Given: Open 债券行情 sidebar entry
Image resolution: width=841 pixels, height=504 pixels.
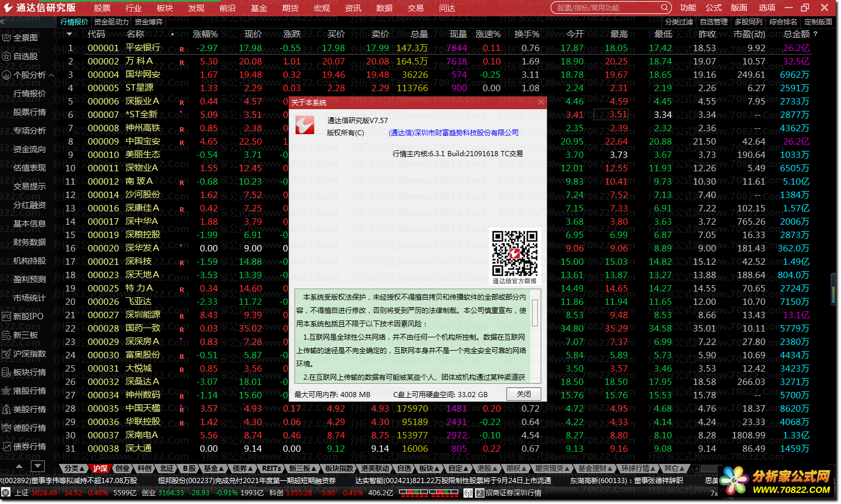Looking at the screenshot, I should click(x=23, y=447).
